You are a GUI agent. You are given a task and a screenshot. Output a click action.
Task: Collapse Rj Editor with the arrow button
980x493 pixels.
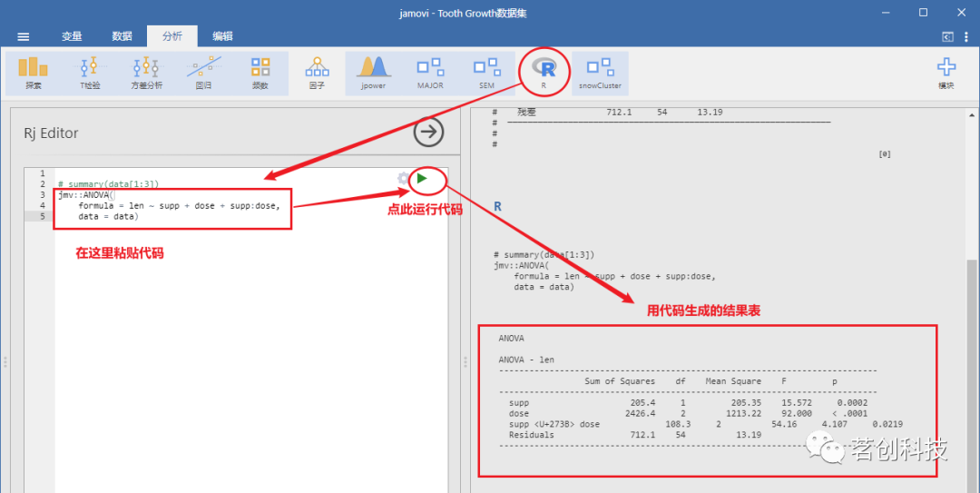coord(428,132)
